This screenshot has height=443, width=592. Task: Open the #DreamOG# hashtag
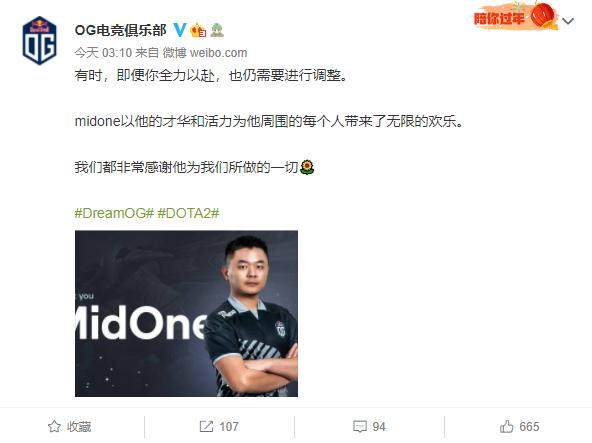click(x=114, y=213)
